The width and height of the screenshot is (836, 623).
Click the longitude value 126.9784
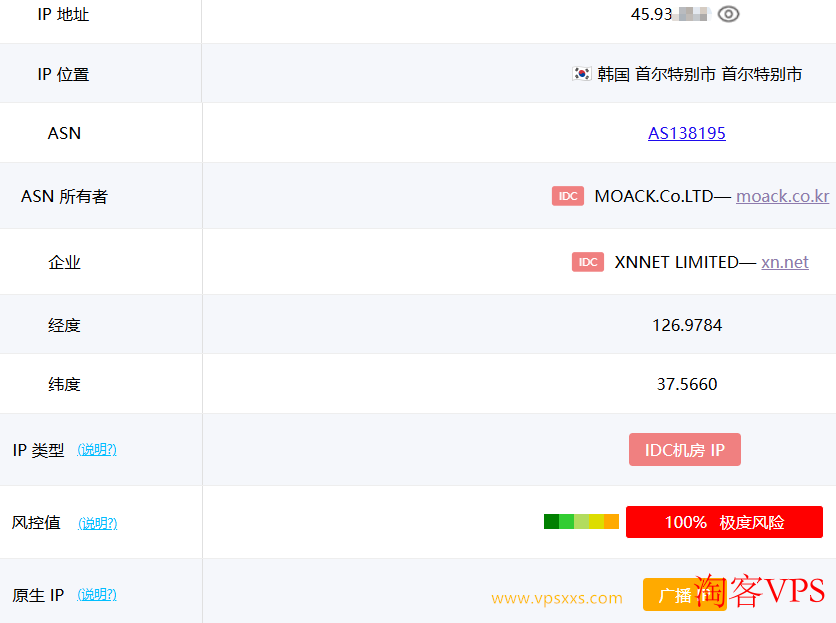coord(686,325)
